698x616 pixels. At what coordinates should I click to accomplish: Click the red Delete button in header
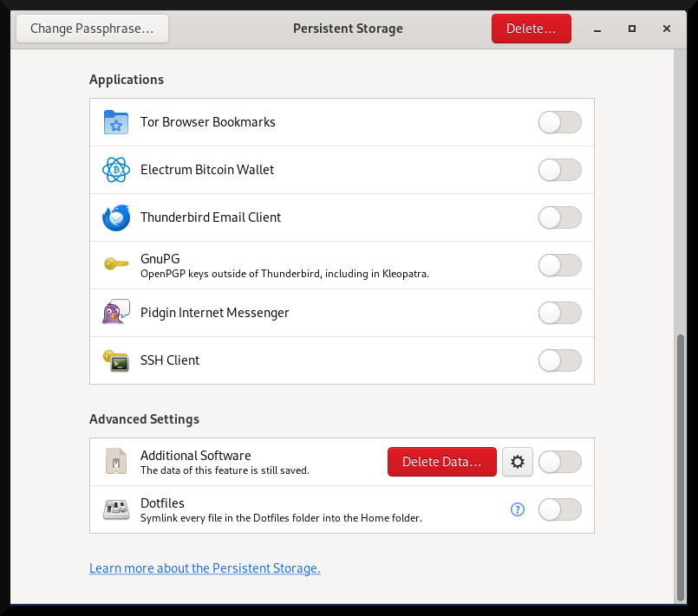(531, 29)
